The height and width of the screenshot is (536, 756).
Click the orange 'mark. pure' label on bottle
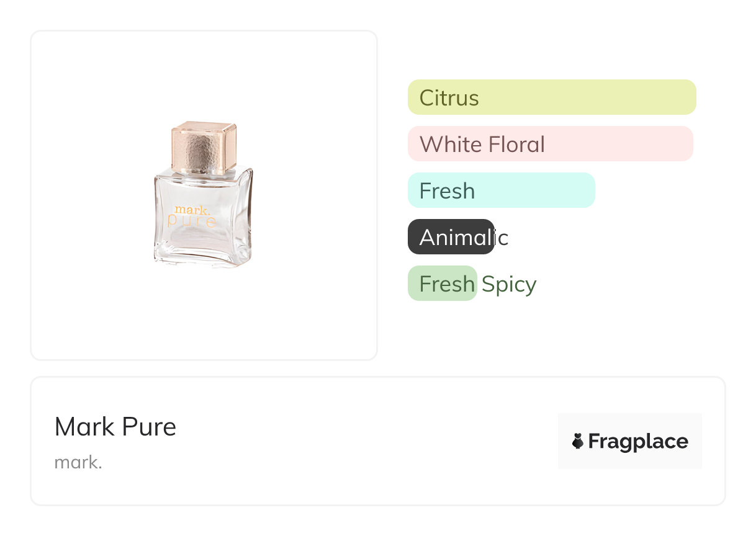(x=192, y=217)
